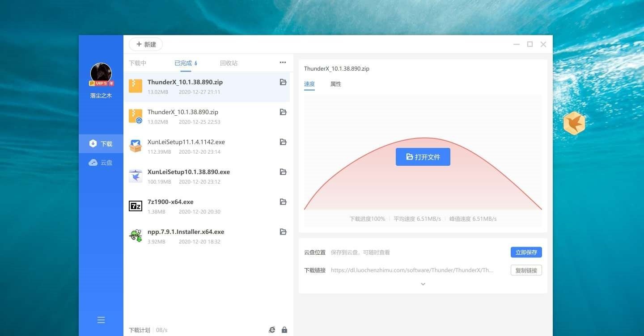The height and width of the screenshot is (336, 644).
Task: Minimize the Thunder window
Action: (x=517, y=44)
